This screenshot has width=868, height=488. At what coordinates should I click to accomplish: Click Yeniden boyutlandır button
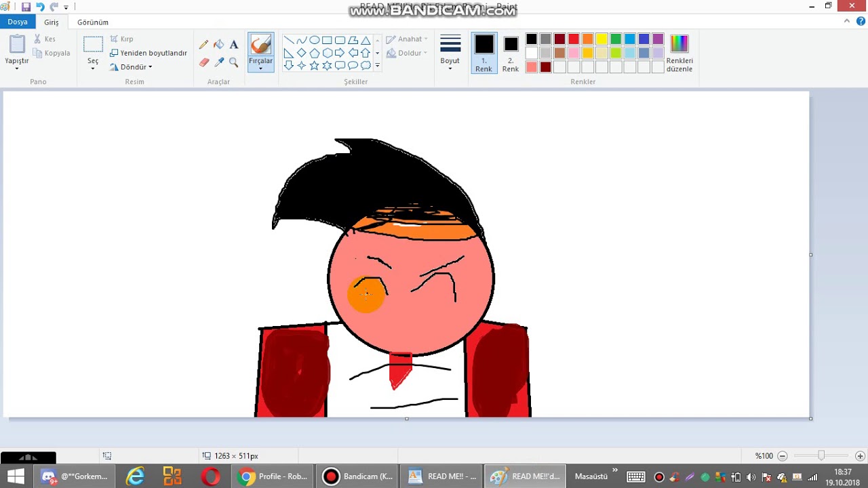[x=149, y=53]
